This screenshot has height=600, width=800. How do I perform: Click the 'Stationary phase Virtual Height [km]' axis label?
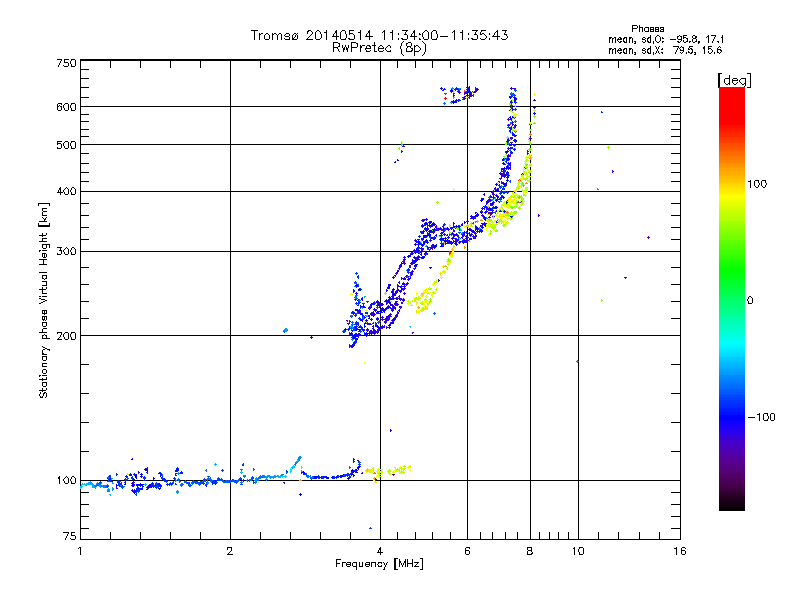click(x=43, y=300)
